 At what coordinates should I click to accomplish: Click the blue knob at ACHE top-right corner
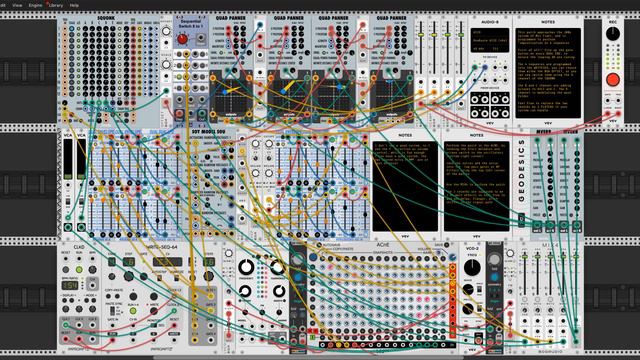click(452, 257)
